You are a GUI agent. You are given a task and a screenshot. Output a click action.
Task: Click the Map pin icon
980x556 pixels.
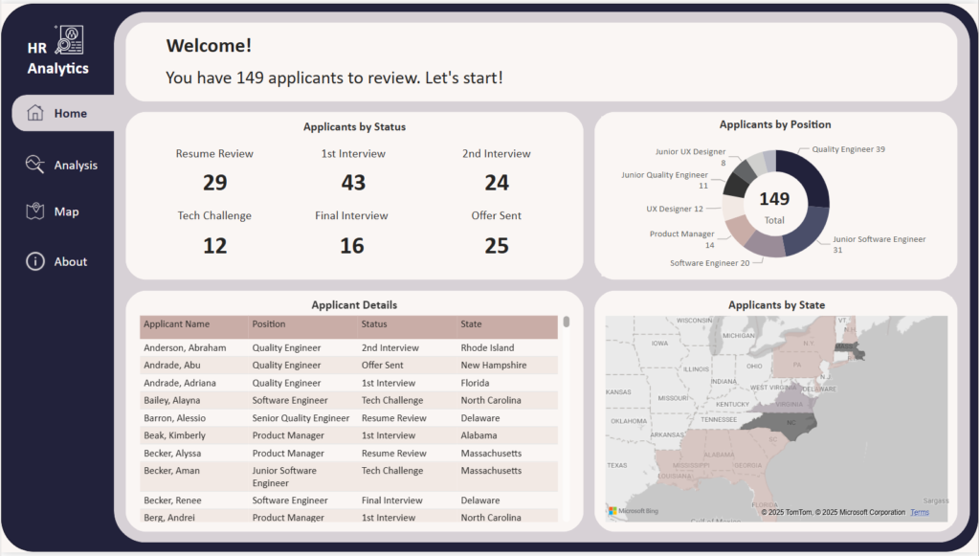[35, 211]
